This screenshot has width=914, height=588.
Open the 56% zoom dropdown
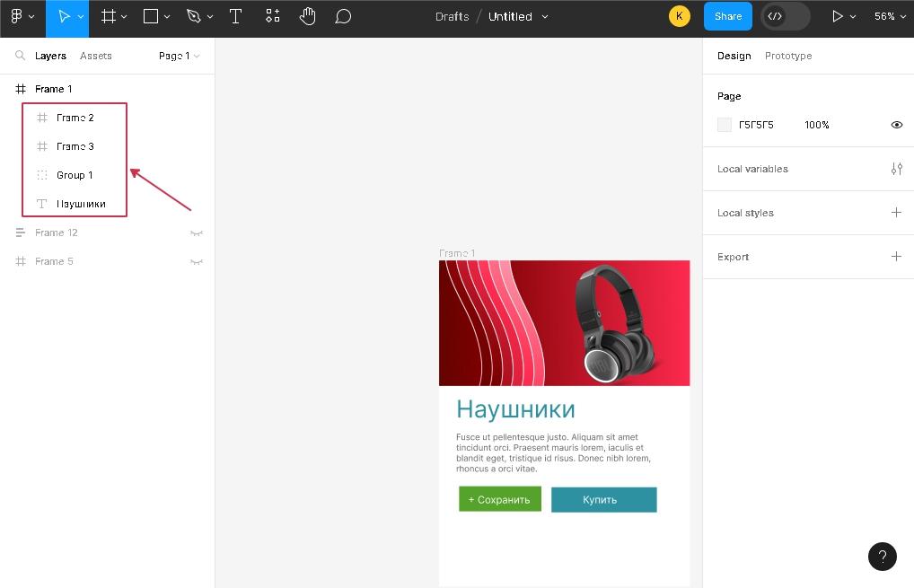coord(890,17)
